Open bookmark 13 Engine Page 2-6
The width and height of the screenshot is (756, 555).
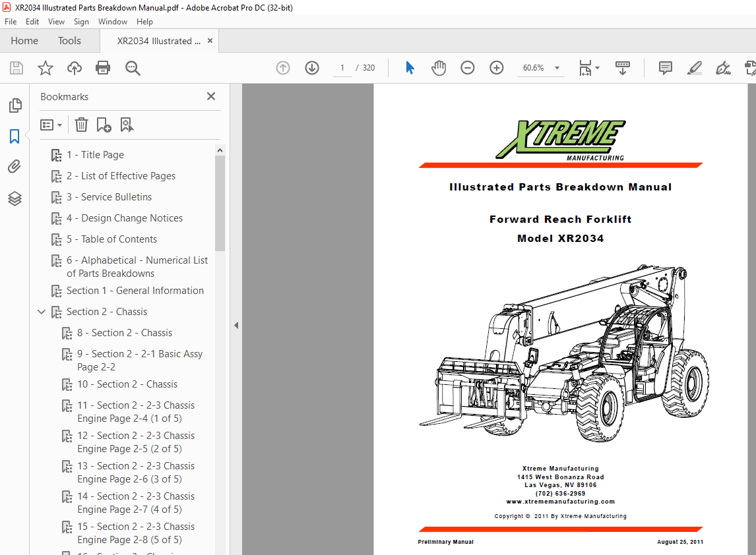136,473
